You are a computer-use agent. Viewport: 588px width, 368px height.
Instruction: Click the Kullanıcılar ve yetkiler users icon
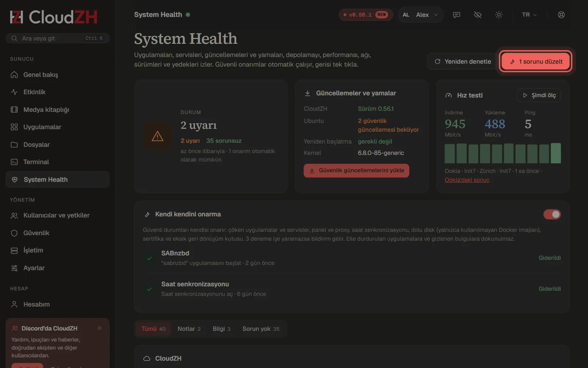14,216
